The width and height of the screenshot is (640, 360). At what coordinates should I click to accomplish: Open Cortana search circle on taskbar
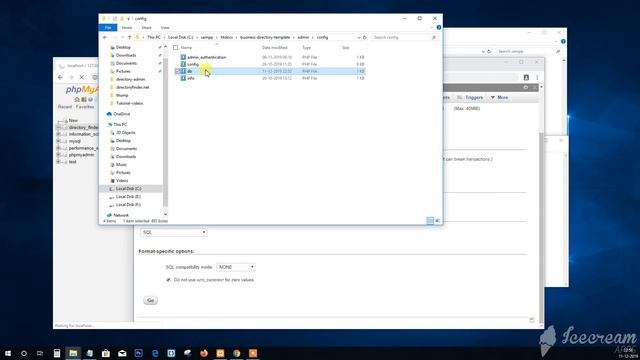click(x=24, y=353)
